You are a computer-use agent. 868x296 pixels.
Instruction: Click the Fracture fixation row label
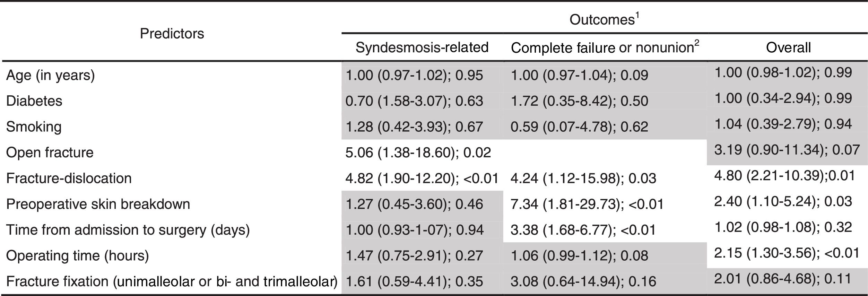tap(172, 281)
